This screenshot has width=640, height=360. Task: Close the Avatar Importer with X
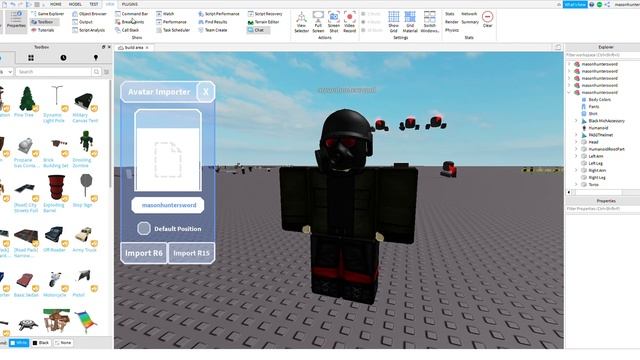click(x=206, y=92)
